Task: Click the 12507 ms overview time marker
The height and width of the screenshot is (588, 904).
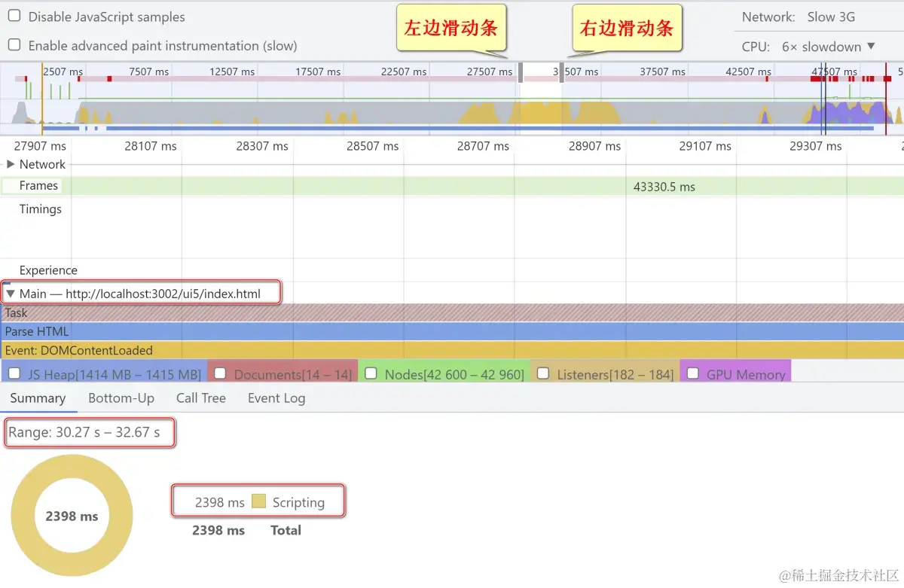Action: 234,72
